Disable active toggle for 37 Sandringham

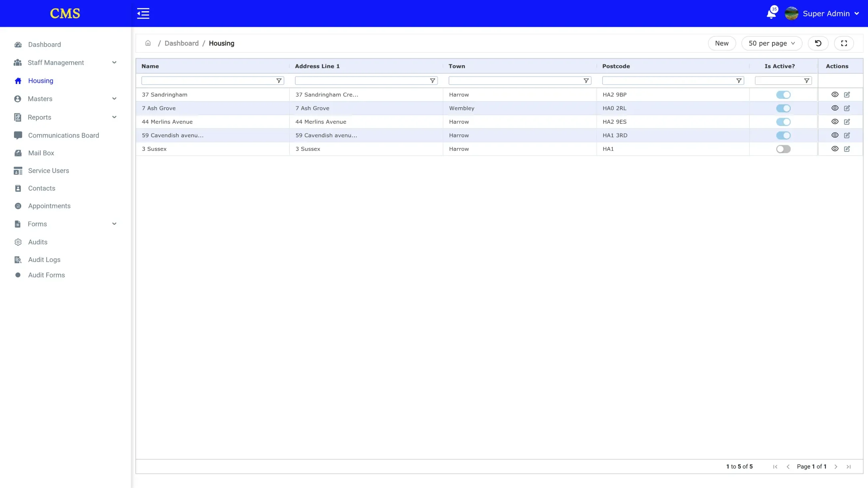[783, 95]
